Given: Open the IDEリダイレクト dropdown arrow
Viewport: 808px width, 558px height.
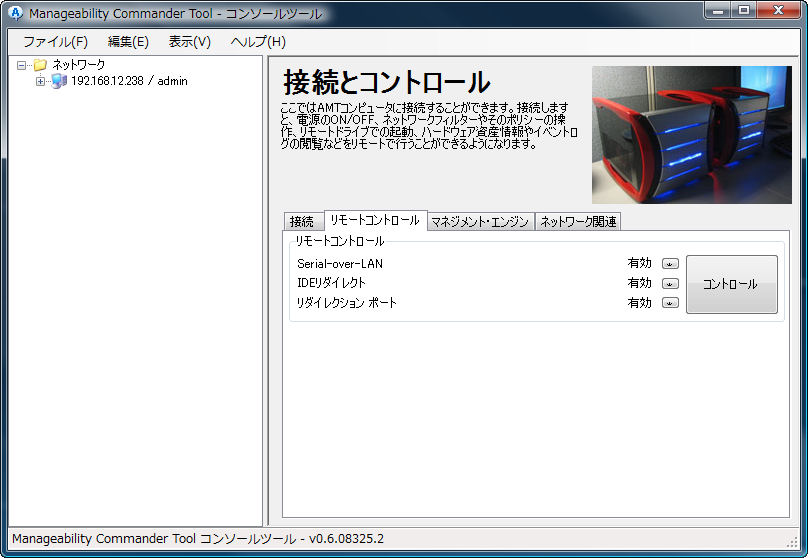Looking at the screenshot, I should coord(670,283).
